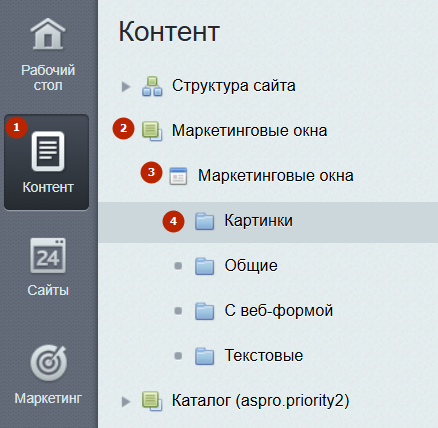Expand the Каталог (aspro.priority2) arrow

(x=126, y=402)
